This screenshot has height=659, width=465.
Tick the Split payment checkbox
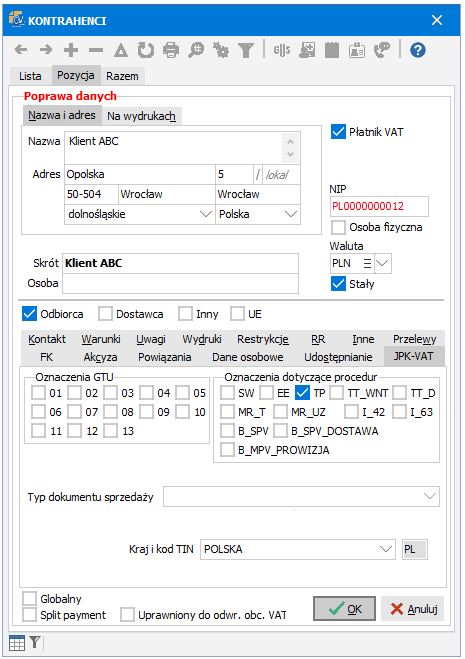click(29, 614)
